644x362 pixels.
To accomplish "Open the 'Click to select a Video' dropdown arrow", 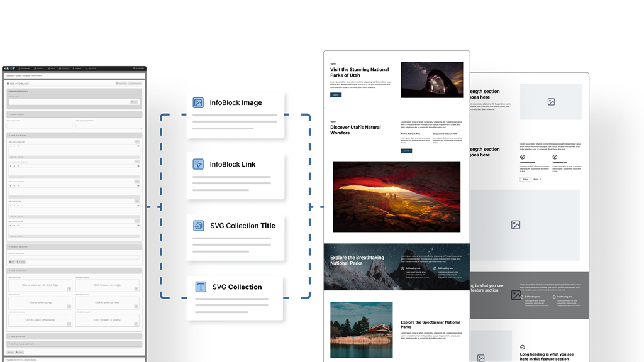I will coord(136,306).
